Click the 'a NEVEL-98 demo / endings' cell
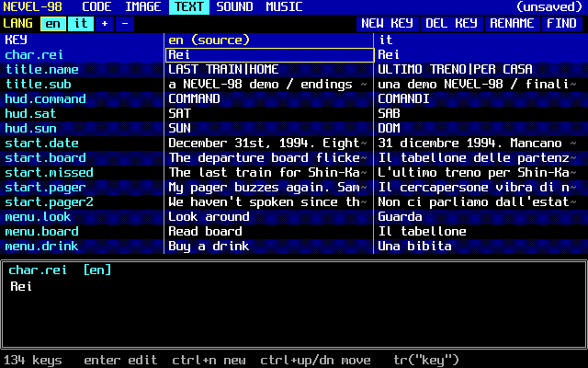588x368 pixels. tap(269, 84)
